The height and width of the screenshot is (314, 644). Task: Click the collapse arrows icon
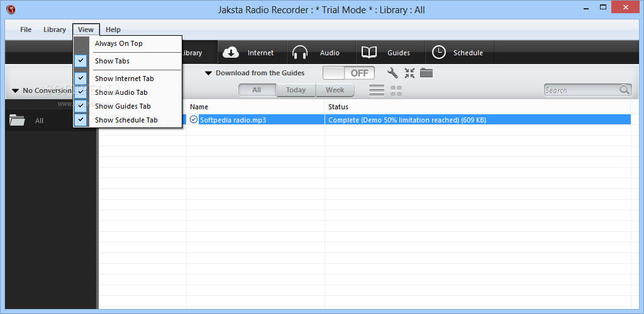(409, 73)
